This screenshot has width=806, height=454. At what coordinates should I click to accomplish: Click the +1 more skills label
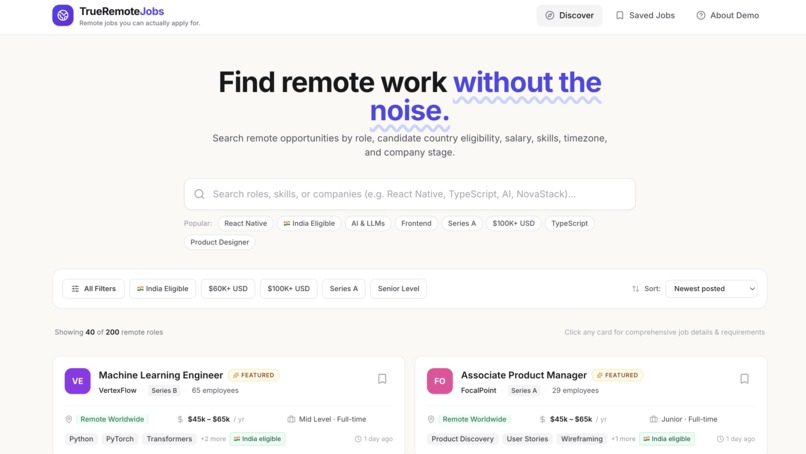(x=623, y=439)
